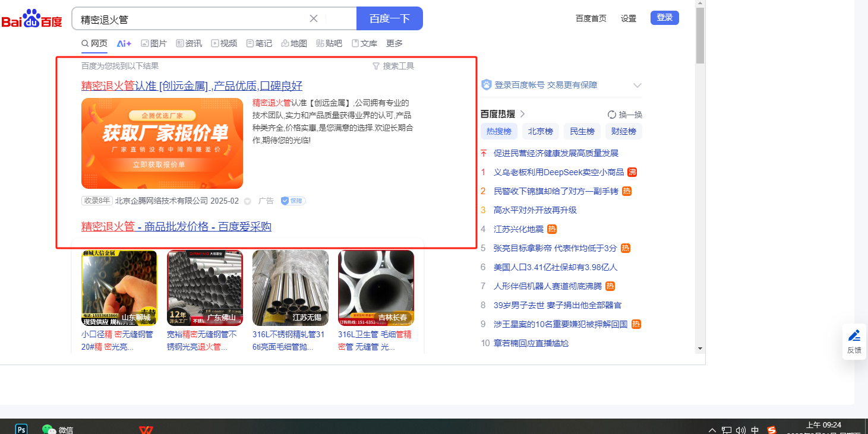The width and height of the screenshot is (868, 434).
Task: Click the 换一换 refresh icon
Action: (611, 115)
